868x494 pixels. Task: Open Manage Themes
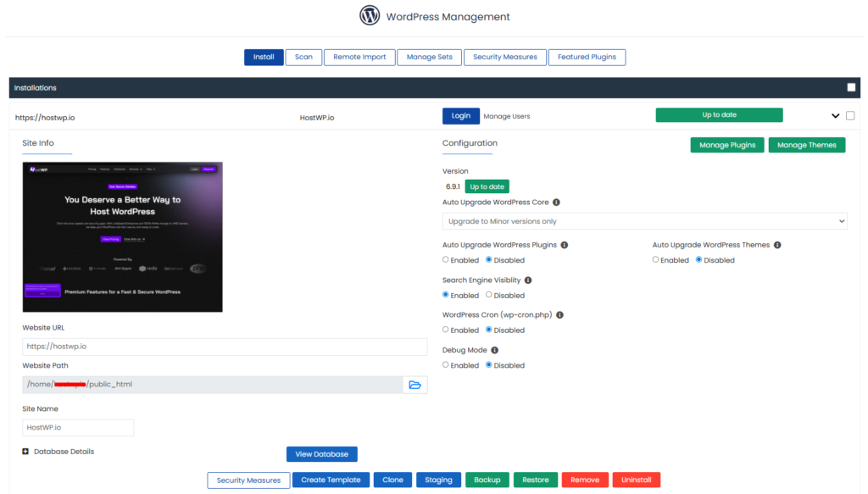pyautogui.click(x=807, y=145)
